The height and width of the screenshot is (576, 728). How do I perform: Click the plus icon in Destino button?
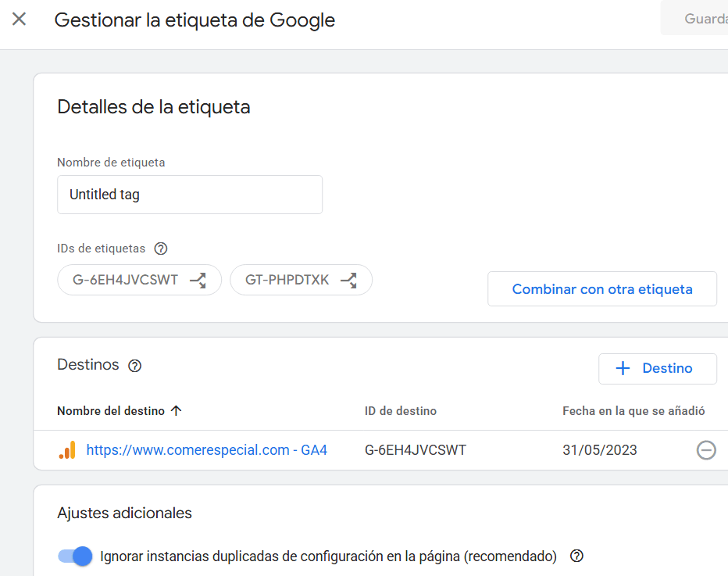click(623, 368)
